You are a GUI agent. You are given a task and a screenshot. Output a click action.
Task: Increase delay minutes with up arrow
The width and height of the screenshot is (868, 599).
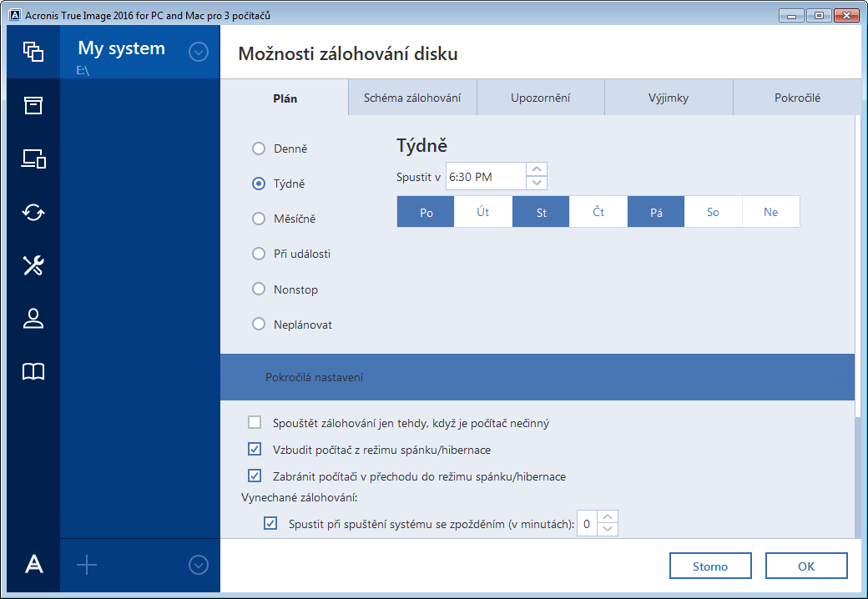608,516
